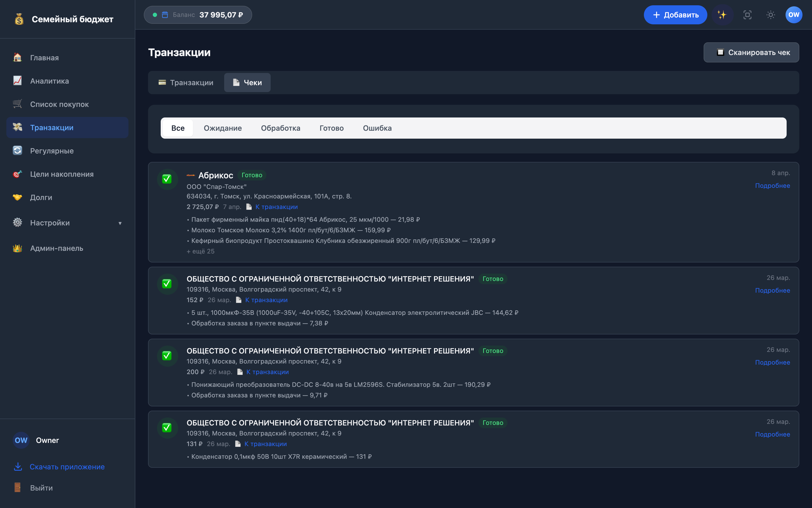This screenshot has width=812, height=508.
Task: Open the sparkles AI assistant icon
Action: 722,15
